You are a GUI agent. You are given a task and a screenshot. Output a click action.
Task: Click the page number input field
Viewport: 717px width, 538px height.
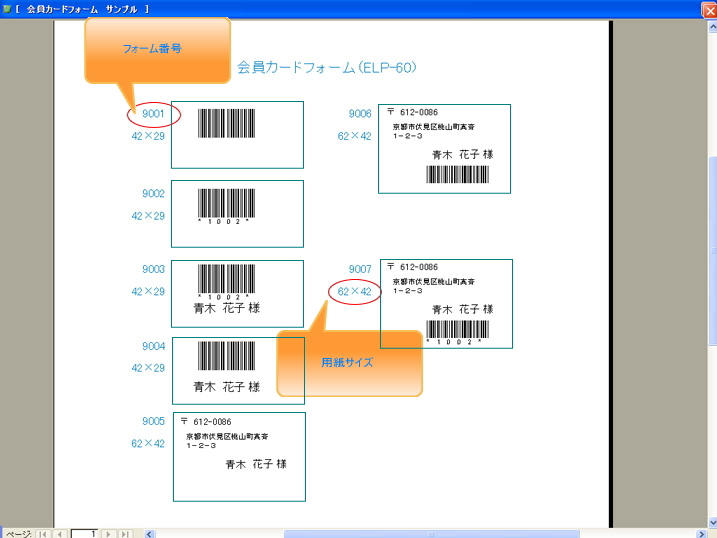[x=84, y=533]
